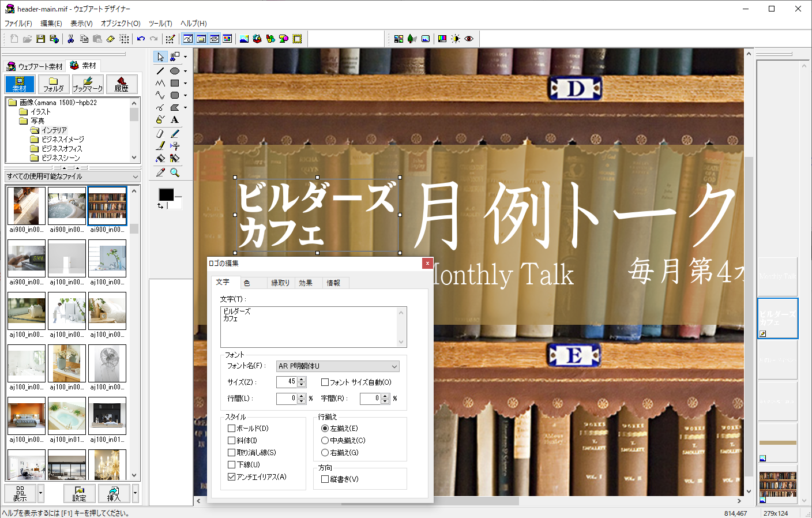
Task: Click the ブックマーク button in material panel
Action: click(88, 84)
